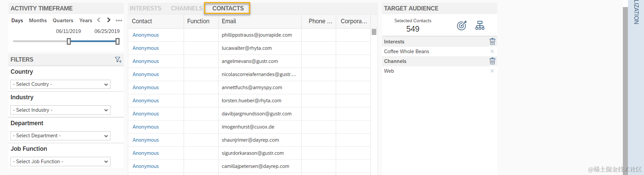Viewport: 644px width, 175px height.
Task: Click the Selected Contacts count 549
Action: point(413,29)
